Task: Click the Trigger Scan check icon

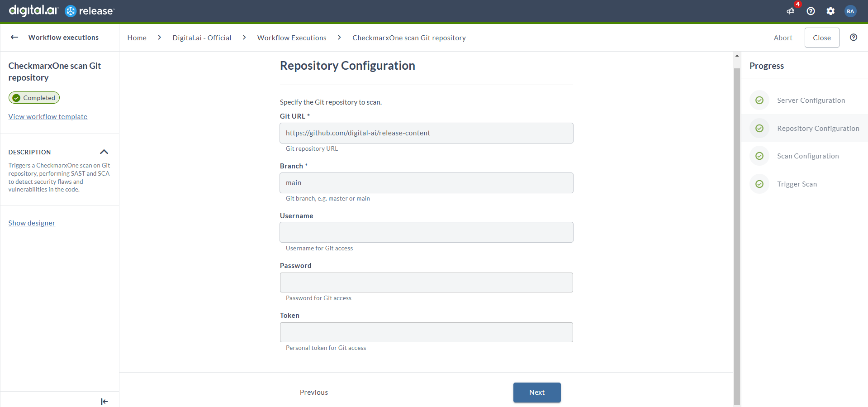Action: pyautogui.click(x=759, y=184)
